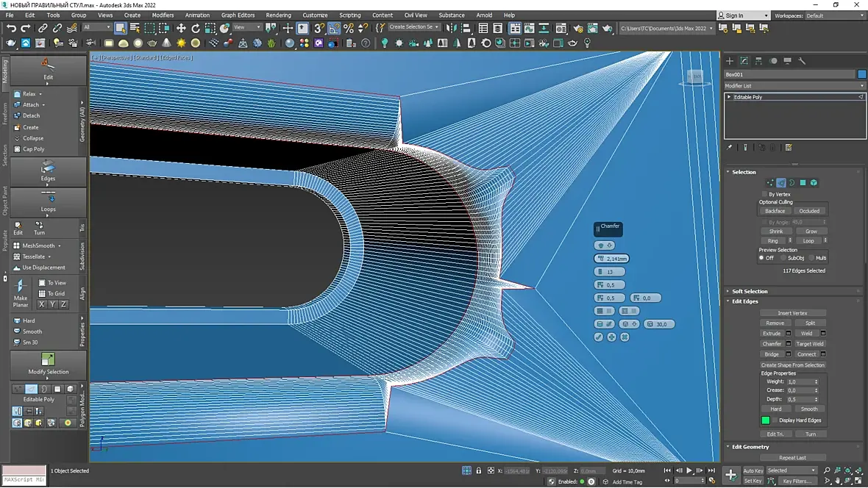Image resolution: width=868 pixels, height=488 pixels.
Task: Open the Hierarchy command panel tab
Action: 758,61
